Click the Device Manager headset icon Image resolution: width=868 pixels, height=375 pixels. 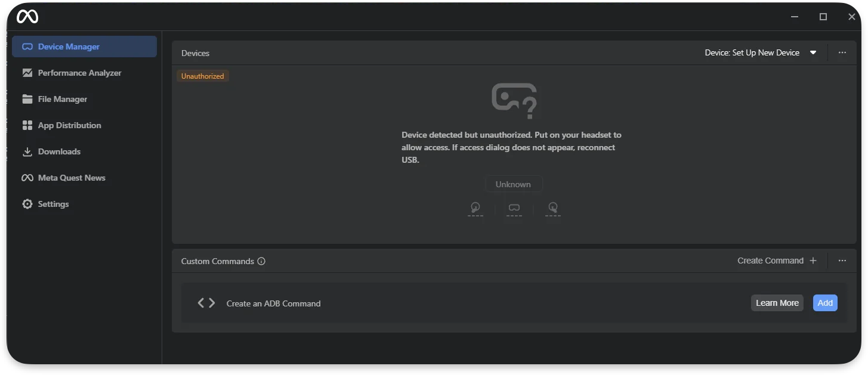coord(27,47)
